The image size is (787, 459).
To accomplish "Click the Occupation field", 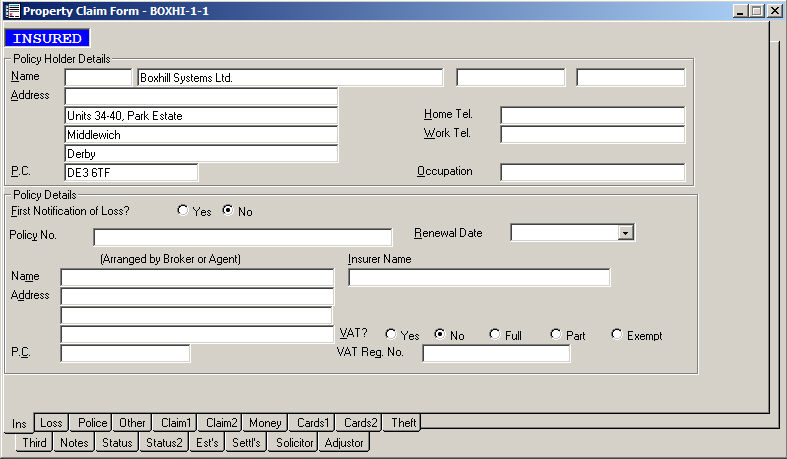I will click(592, 172).
